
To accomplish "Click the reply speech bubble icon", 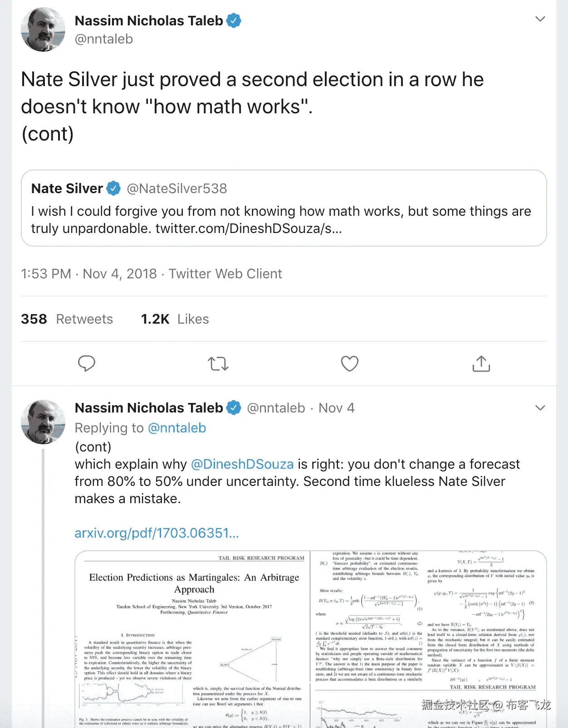I will point(86,364).
